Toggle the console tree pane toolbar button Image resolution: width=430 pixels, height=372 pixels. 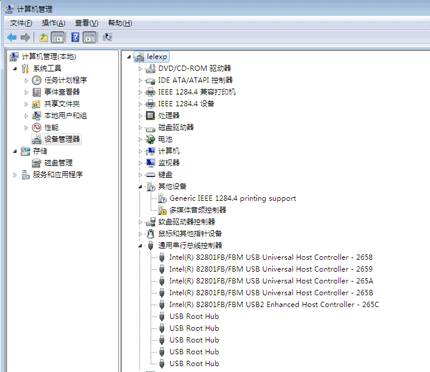click(x=58, y=37)
